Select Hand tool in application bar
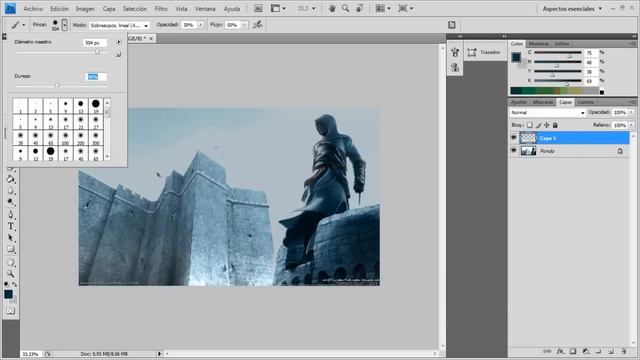640x360 pixels. click(x=332, y=8)
